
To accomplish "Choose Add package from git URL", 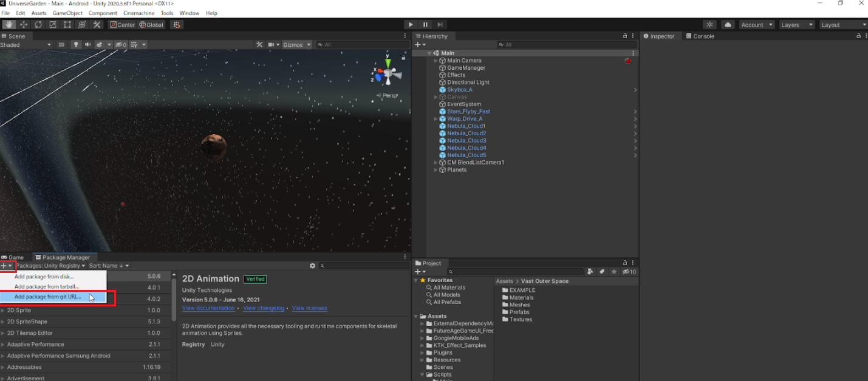I will tap(53, 297).
